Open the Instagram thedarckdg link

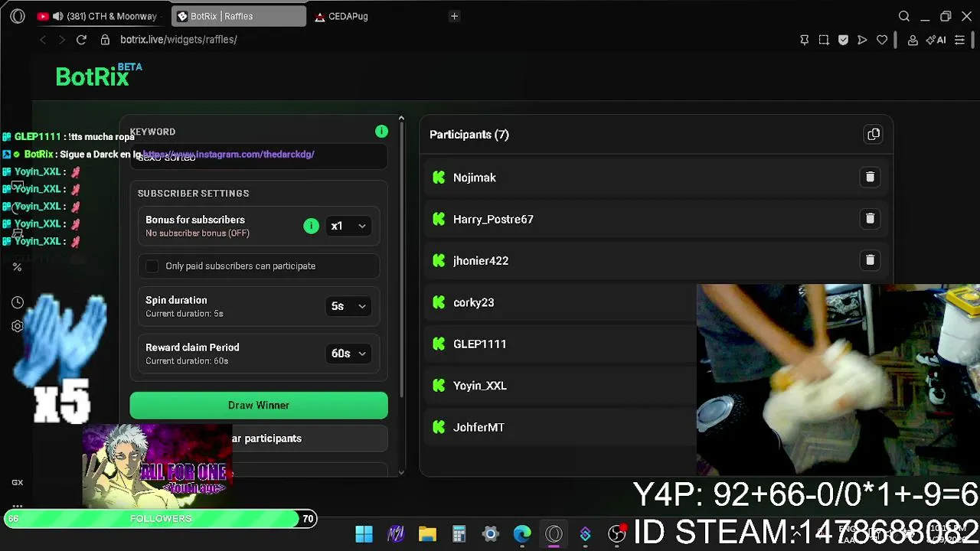click(x=228, y=155)
